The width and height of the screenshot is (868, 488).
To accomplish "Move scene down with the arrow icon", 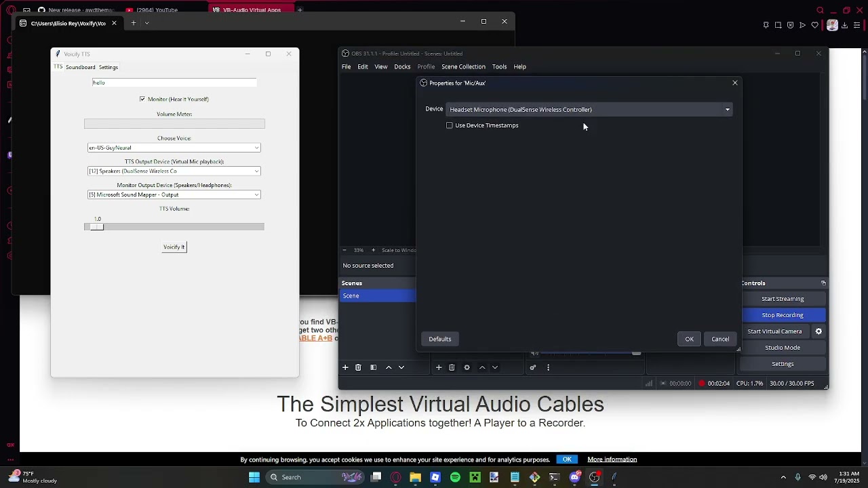I will (x=401, y=367).
